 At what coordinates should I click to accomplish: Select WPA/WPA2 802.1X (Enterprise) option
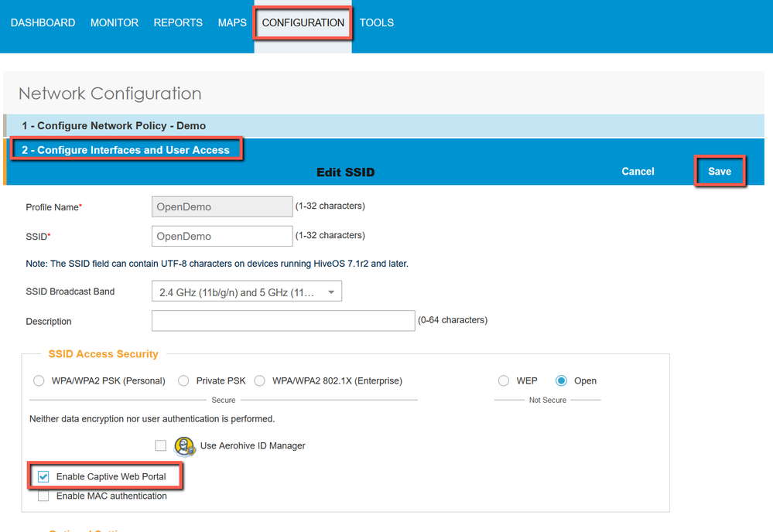(260, 381)
